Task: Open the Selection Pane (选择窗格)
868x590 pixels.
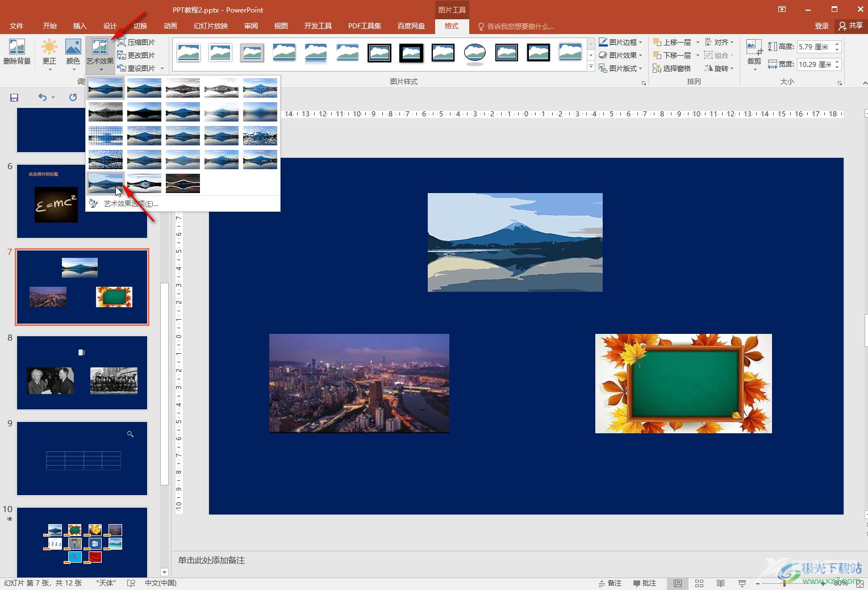Action: pyautogui.click(x=672, y=68)
